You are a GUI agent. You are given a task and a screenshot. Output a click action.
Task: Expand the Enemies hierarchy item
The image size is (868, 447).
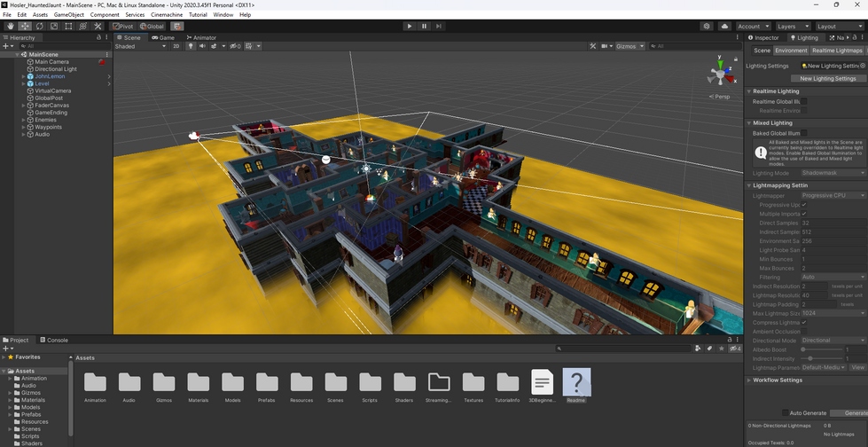[23, 120]
